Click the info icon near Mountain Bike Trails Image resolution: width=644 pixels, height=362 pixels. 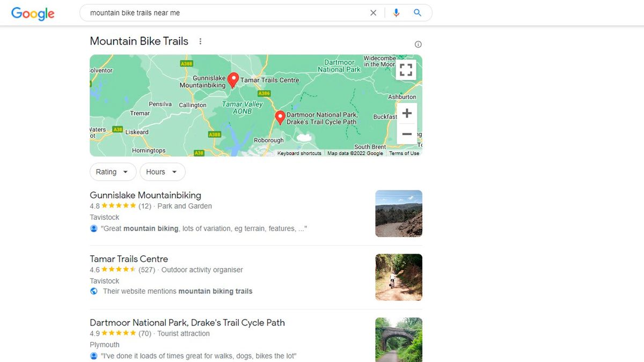418,44
